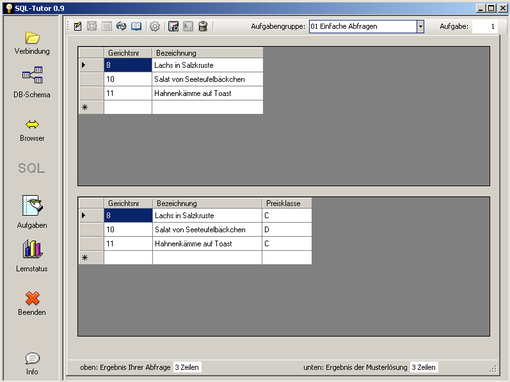Click the Aufgabe number field
Screen dimensions: 510x382
tap(485, 26)
